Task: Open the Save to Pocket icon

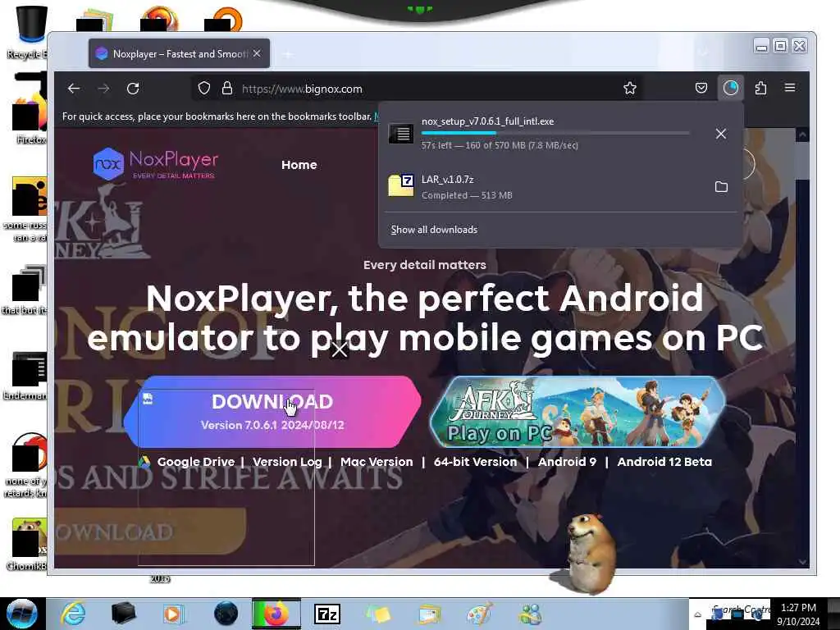Action: pos(701,88)
